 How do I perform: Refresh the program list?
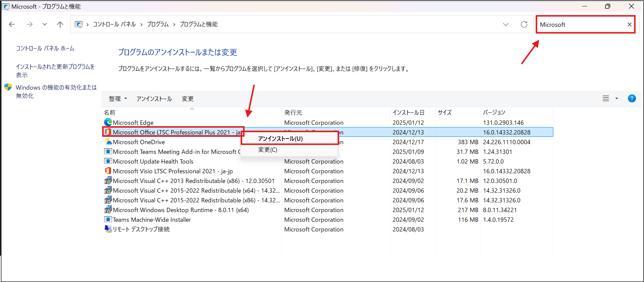pos(524,24)
